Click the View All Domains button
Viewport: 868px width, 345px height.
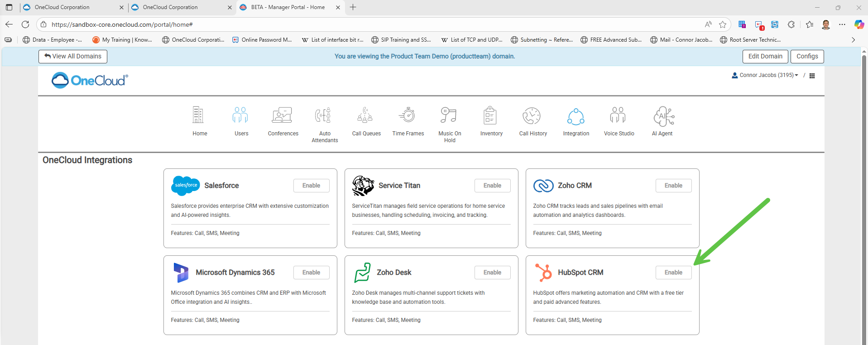(x=73, y=56)
